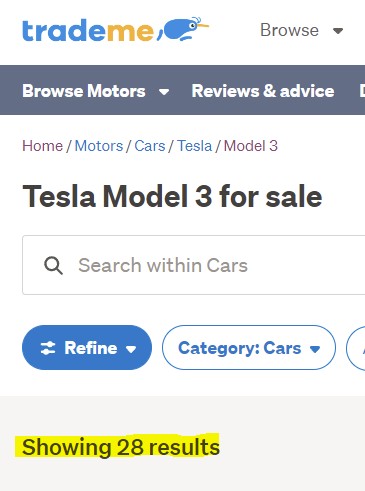Open the Browse Motors menu

tap(84, 91)
